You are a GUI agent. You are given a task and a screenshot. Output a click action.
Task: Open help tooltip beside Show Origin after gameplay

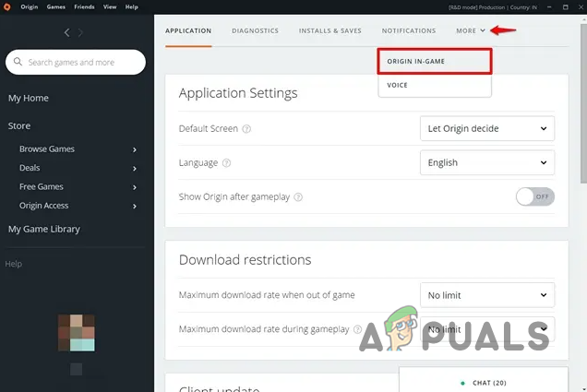click(x=298, y=197)
